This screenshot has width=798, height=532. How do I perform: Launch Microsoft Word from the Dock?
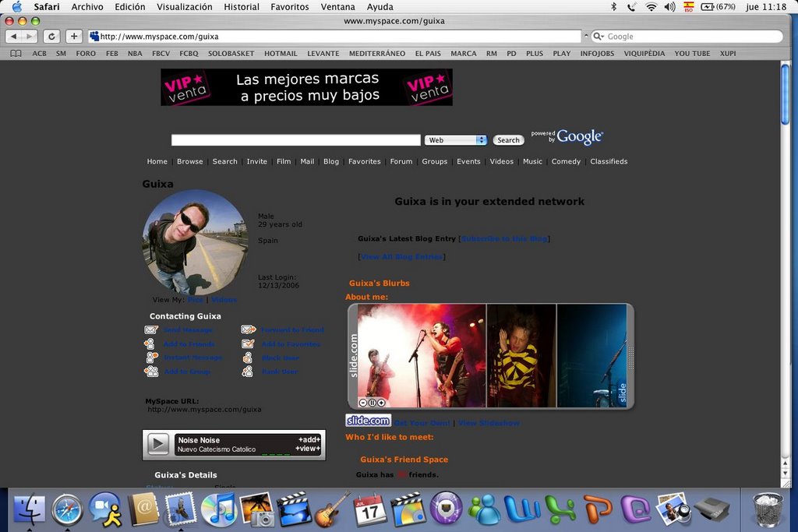coord(522,509)
